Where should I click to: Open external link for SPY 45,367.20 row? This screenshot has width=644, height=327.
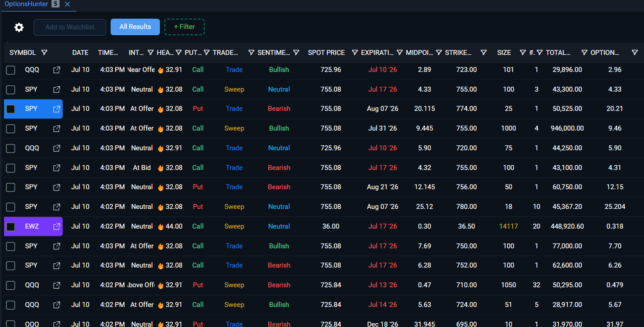click(x=57, y=207)
